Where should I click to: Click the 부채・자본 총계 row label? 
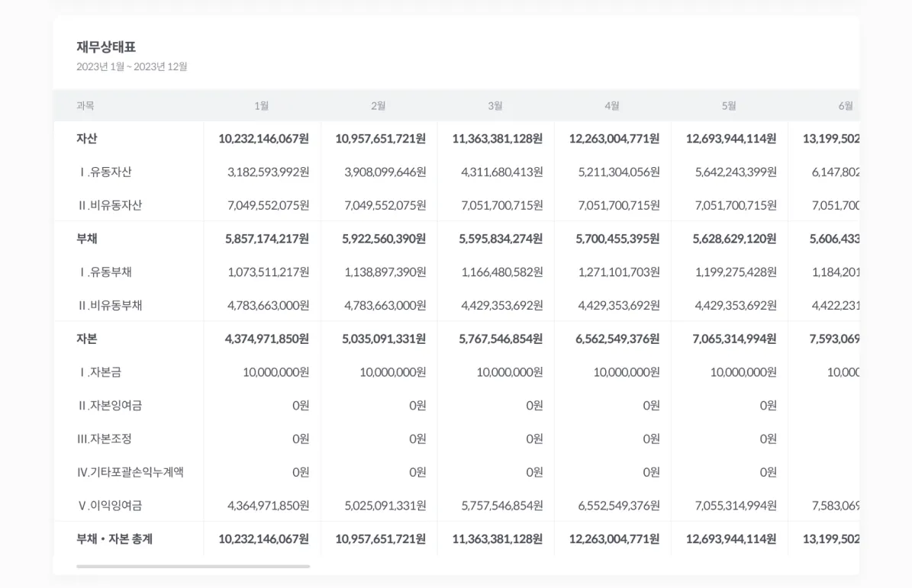[114, 539]
